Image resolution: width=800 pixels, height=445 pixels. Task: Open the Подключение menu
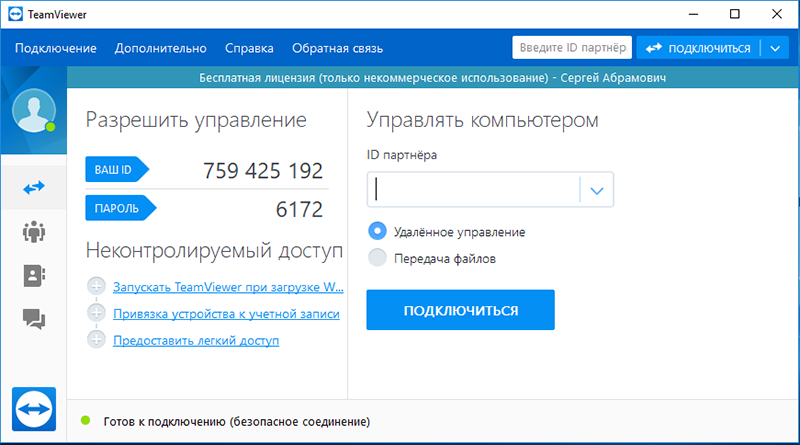coord(56,48)
